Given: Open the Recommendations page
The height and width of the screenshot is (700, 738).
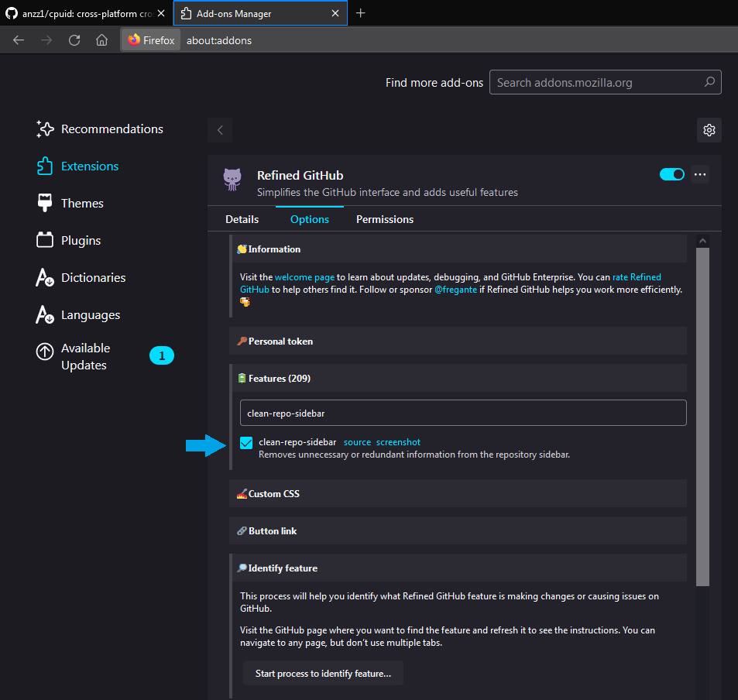Looking at the screenshot, I should (x=113, y=129).
